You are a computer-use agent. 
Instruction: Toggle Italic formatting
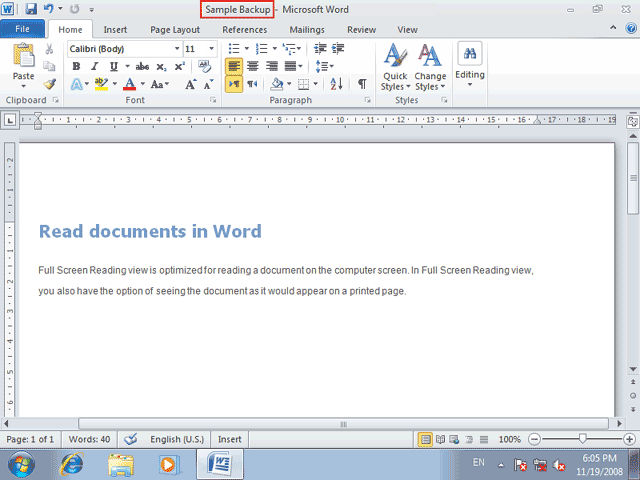click(x=95, y=66)
